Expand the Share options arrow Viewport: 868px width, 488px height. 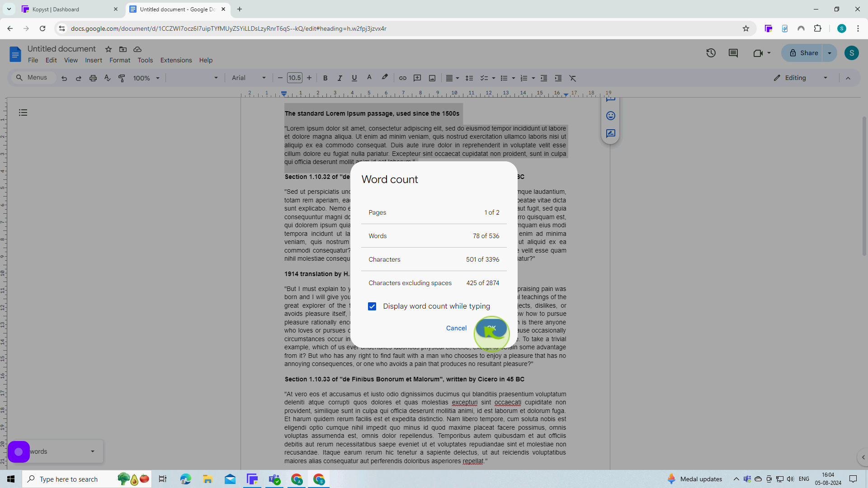pos(830,53)
